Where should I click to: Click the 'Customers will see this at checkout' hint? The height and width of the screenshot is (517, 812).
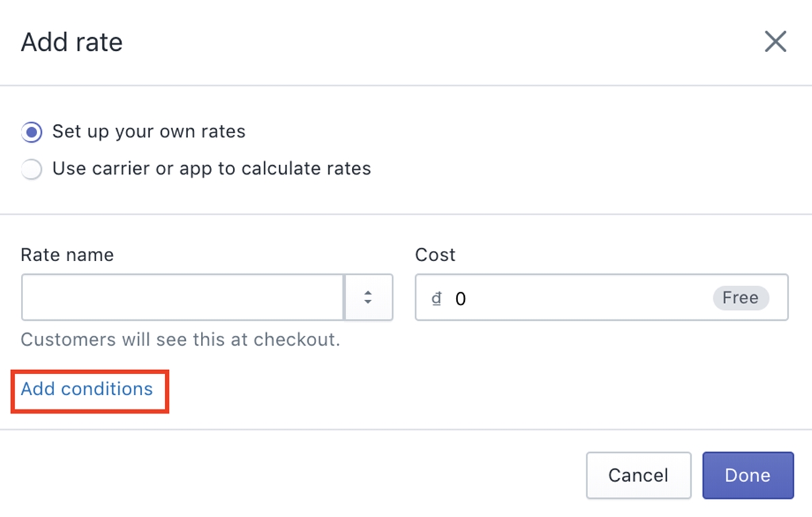[x=180, y=339]
